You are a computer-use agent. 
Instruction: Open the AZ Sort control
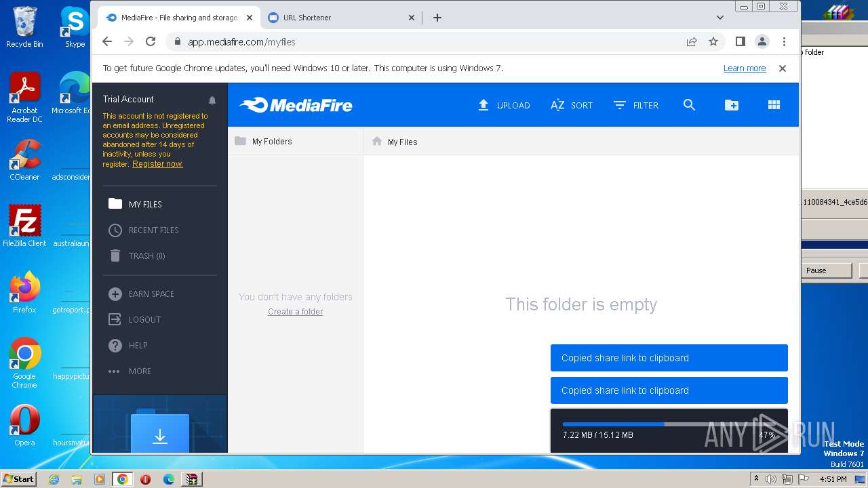571,105
